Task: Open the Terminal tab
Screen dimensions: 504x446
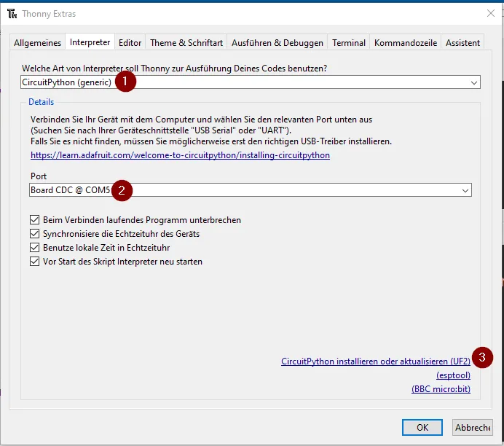Action: (x=349, y=43)
